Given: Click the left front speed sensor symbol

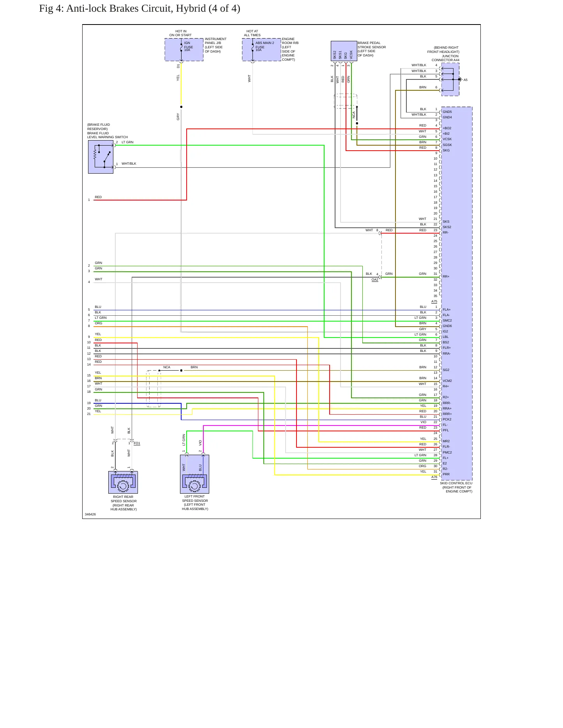Looking at the screenshot, I should [x=195, y=474].
